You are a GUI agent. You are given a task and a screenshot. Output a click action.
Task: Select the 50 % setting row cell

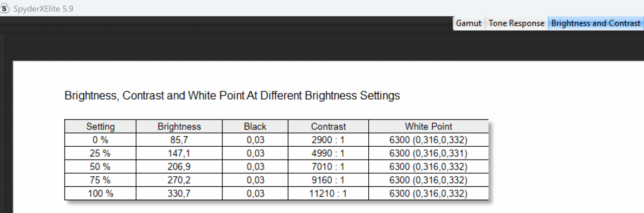[x=101, y=167]
